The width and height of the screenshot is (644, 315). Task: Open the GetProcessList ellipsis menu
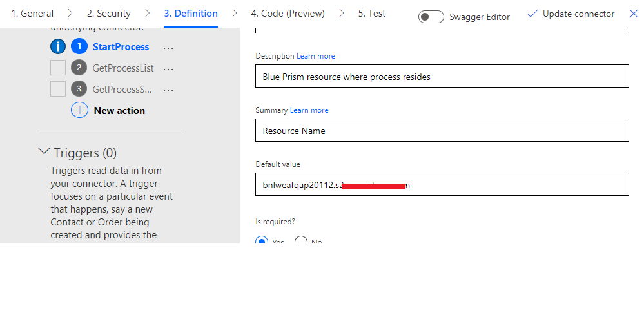168,68
